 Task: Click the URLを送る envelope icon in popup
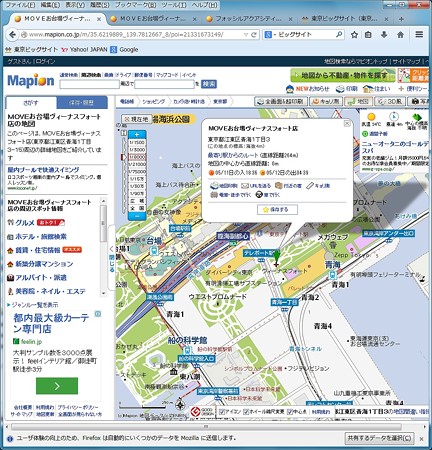(x=245, y=186)
